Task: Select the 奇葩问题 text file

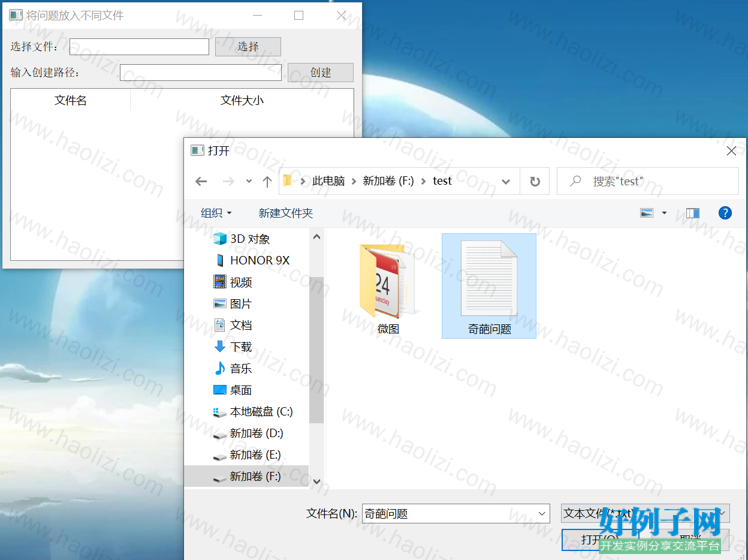Action: click(489, 287)
